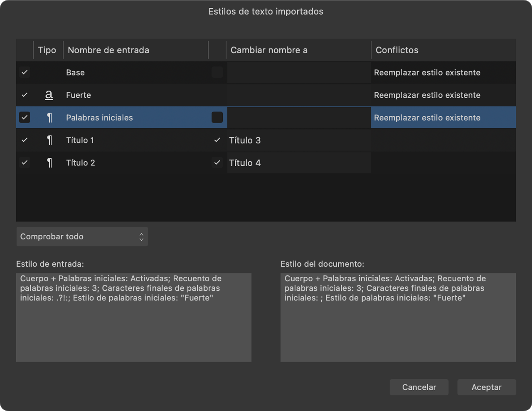This screenshot has width=532, height=411.
Task: Enable the rename checkbox in the Base row
Action: [217, 72]
